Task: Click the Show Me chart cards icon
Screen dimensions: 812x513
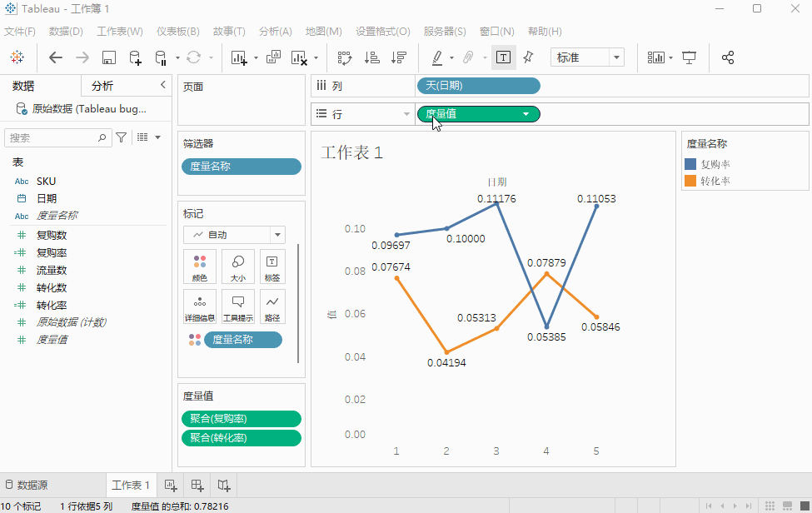Action: coord(656,57)
